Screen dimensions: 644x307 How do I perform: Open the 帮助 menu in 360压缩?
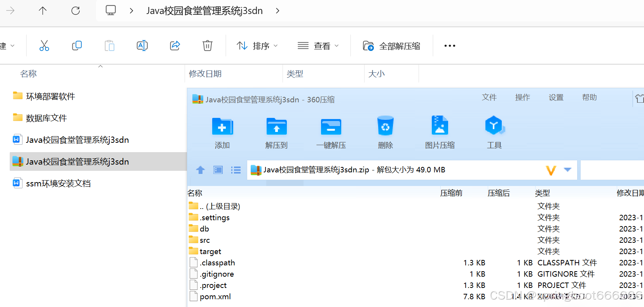[x=590, y=97]
